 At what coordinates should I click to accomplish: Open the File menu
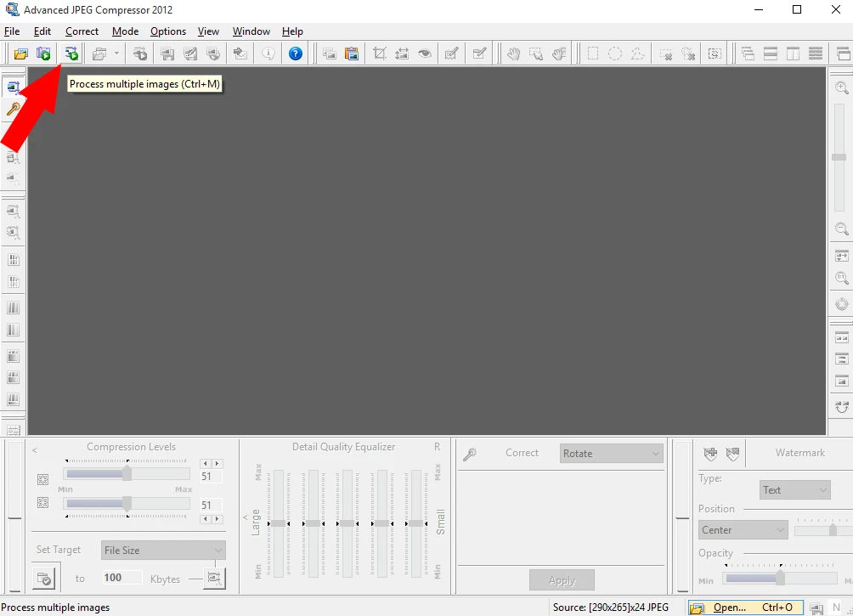point(12,31)
